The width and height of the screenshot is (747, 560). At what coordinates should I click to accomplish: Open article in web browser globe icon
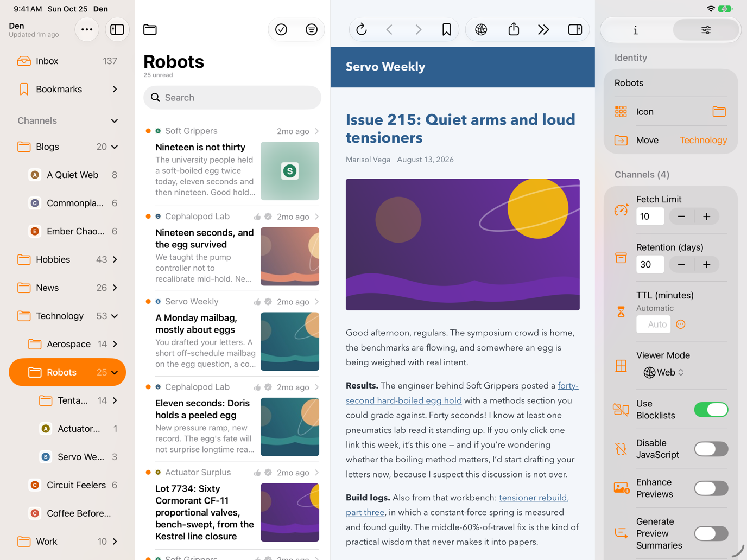481,29
